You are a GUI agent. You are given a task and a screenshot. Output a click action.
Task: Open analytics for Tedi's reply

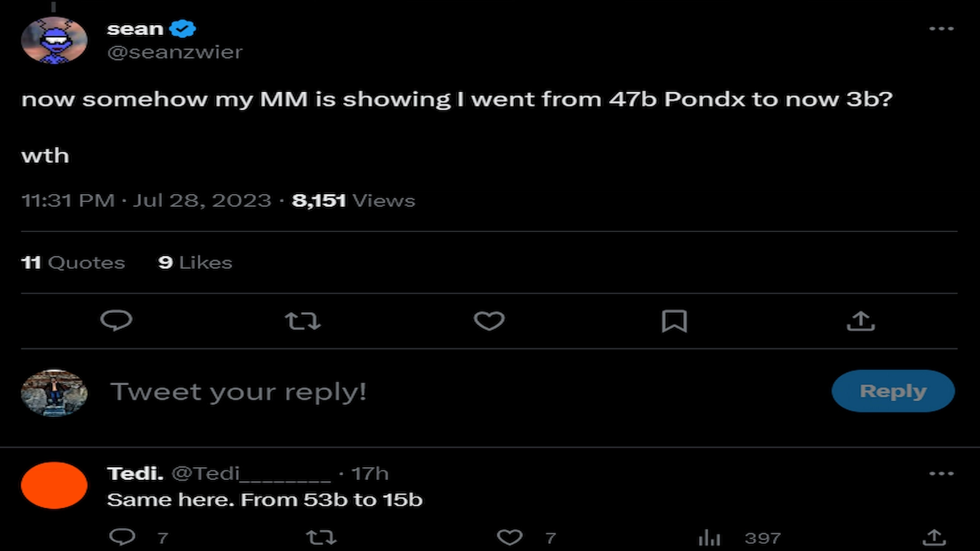(708, 537)
